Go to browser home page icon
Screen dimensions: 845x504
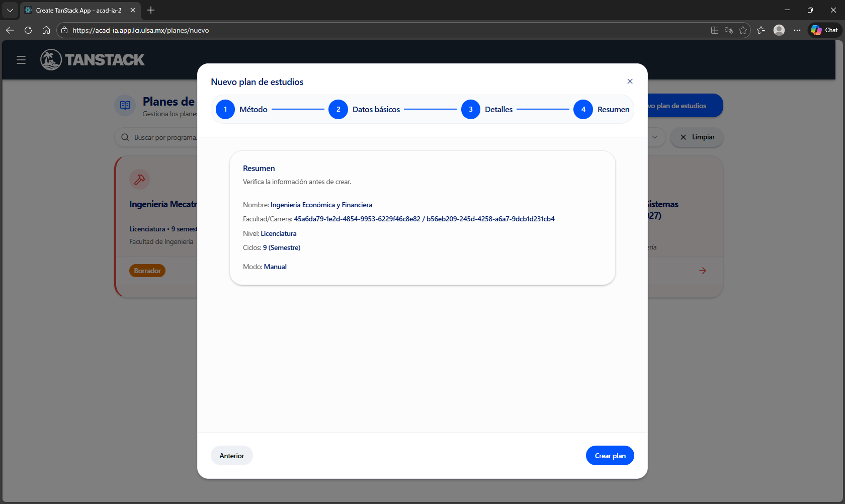click(x=46, y=30)
